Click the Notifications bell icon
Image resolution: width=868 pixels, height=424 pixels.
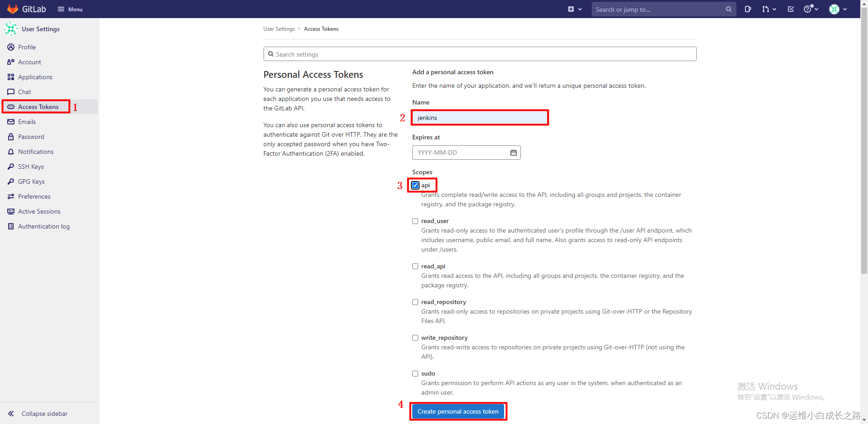[x=11, y=152]
